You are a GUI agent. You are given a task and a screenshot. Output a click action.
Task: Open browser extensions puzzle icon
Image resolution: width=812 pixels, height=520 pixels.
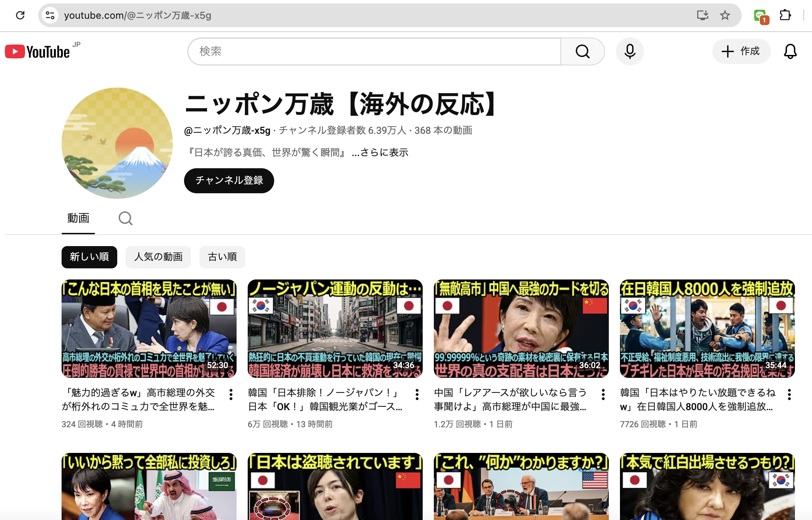(x=785, y=15)
